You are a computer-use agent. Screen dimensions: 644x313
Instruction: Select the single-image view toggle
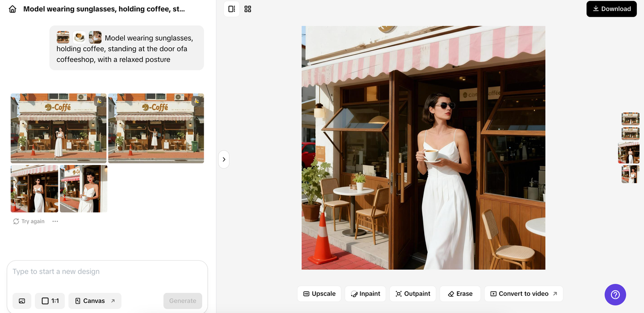(x=231, y=9)
